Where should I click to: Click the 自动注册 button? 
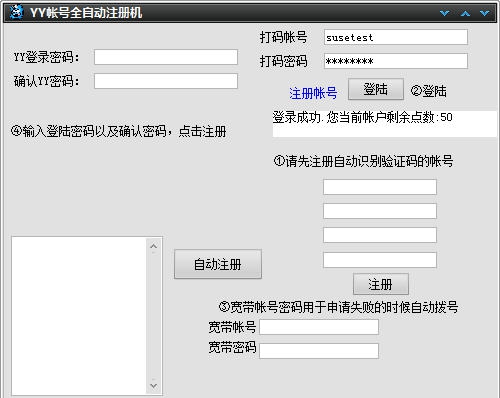click(218, 264)
